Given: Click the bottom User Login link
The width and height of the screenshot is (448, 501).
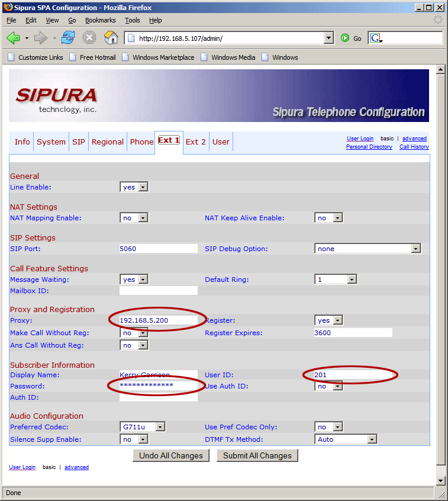Looking at the screenshot, I should 22,467.
